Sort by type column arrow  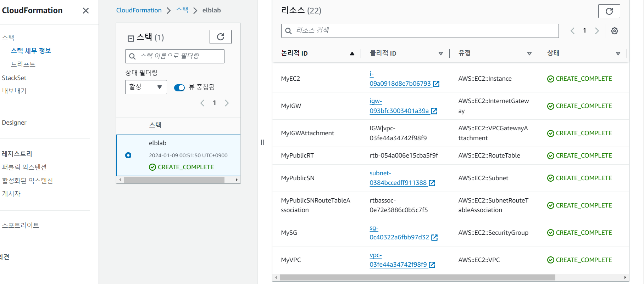tap(529, 53)
